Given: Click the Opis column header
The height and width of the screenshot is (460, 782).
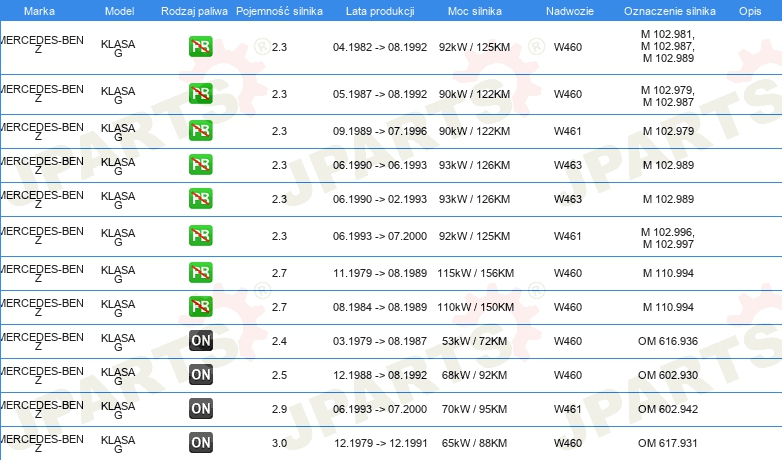Looking at the screenshot, I should (750, 11).
